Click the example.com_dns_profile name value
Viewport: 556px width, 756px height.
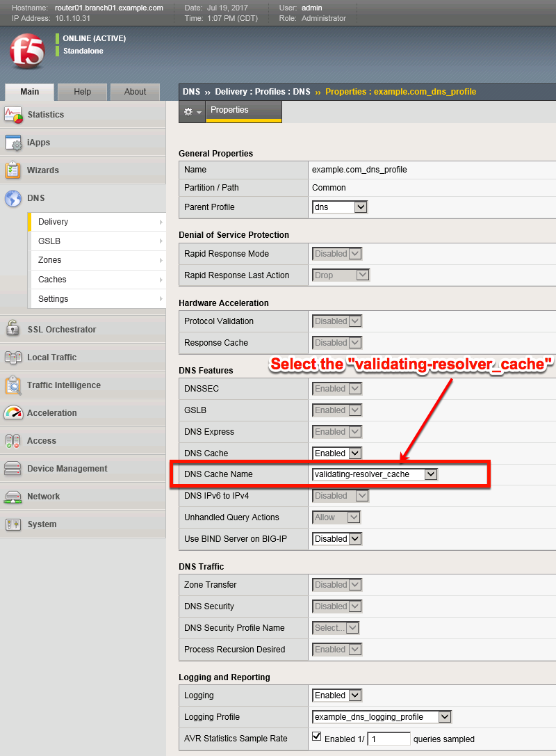click(359, 170)
